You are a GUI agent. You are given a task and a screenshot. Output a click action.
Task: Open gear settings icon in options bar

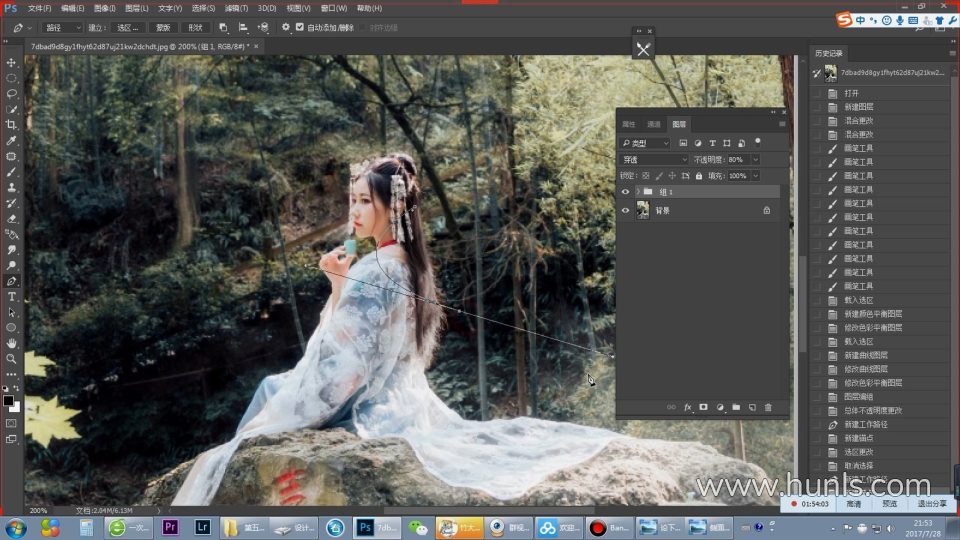286,28
